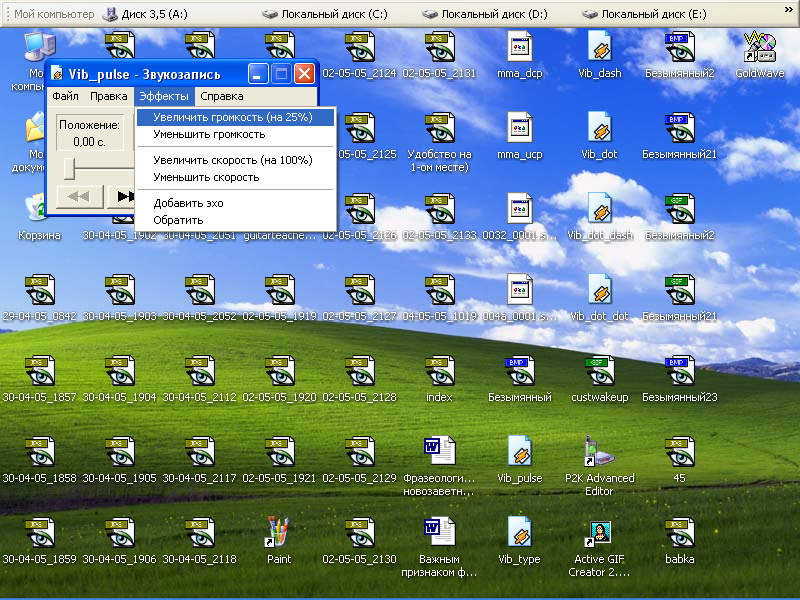Choose Уменьшить скорость menu entry

pyautogui.click(x=235, y=178)
